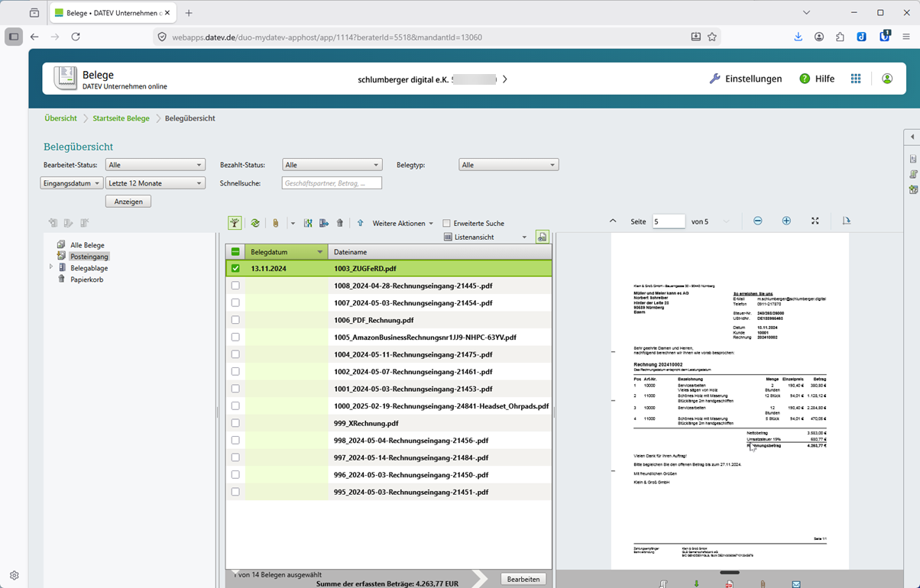Select row 1007_2024-05-03-Rechnungseingang-21454-.pdf
This screenshot has width=920, height=588.
(388, 303)
